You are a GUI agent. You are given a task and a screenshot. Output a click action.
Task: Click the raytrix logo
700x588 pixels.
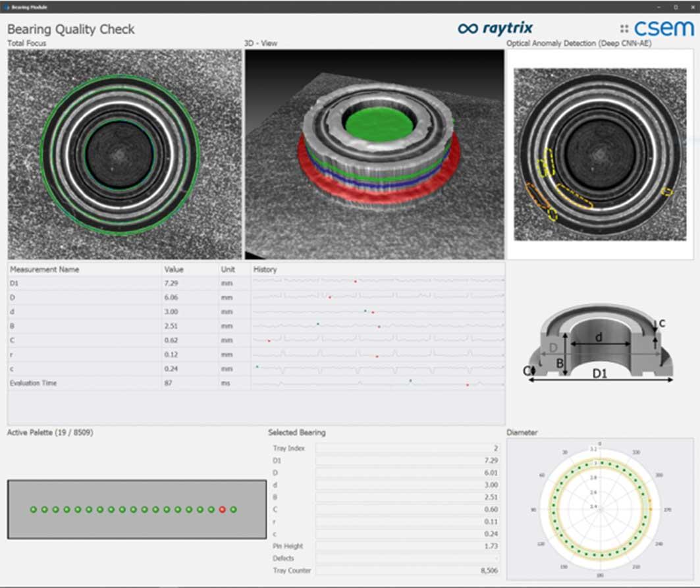point(495,28)
